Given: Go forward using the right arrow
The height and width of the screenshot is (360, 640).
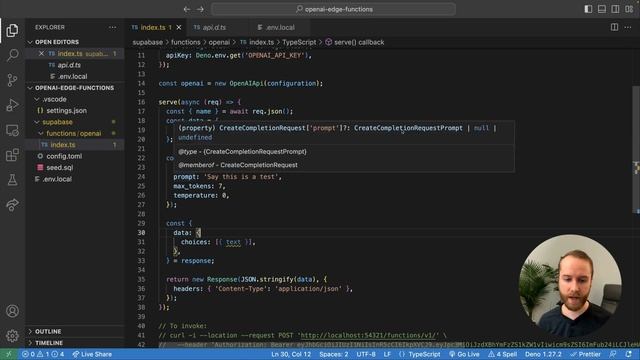Looking at the screenshot, I should pos(200,9).
